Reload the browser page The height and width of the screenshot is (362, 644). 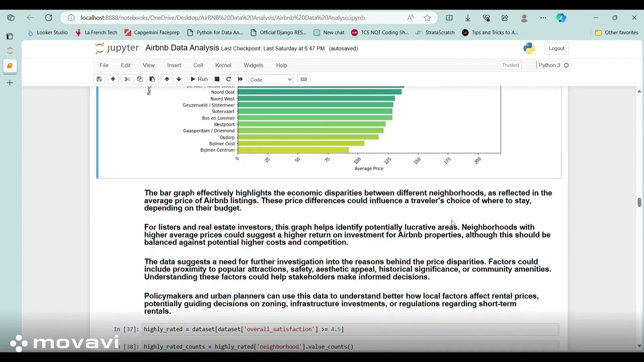[48, 18]
